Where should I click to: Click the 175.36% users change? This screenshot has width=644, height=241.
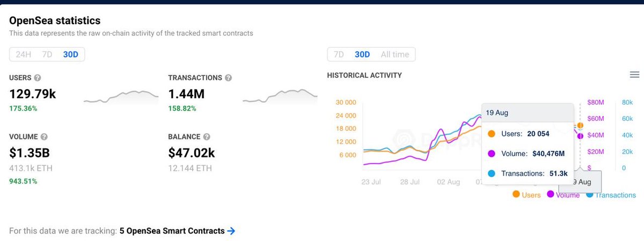23,108
